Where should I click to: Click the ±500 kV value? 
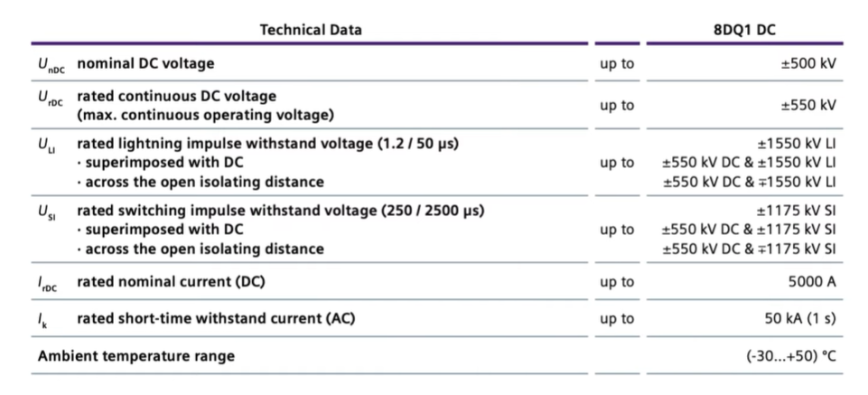click(x=808, y=63)
